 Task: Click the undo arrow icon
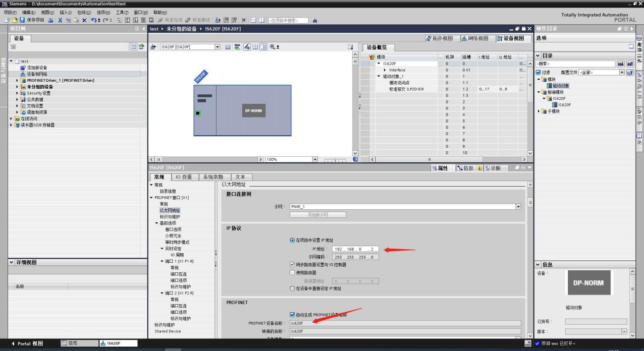(93, 20)
